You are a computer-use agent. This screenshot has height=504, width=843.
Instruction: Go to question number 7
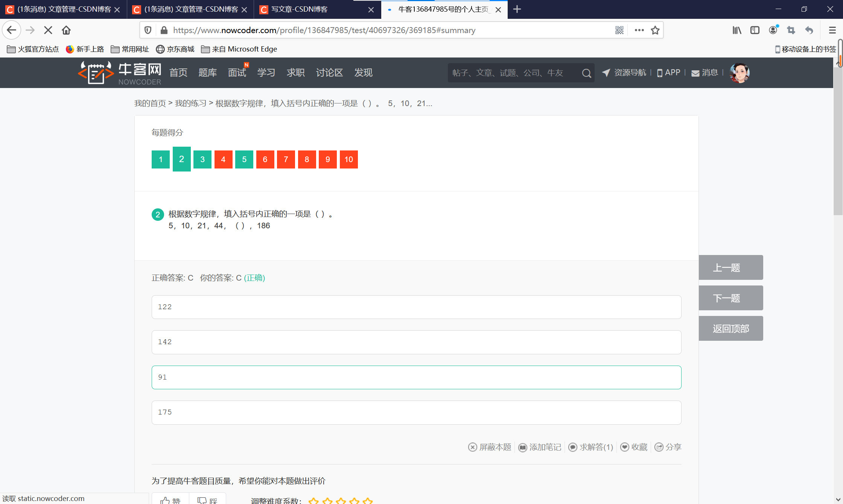286,159
